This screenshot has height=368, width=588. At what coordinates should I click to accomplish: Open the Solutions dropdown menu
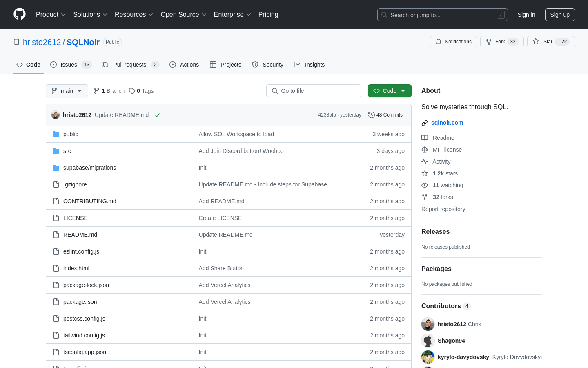click(90, 14)
